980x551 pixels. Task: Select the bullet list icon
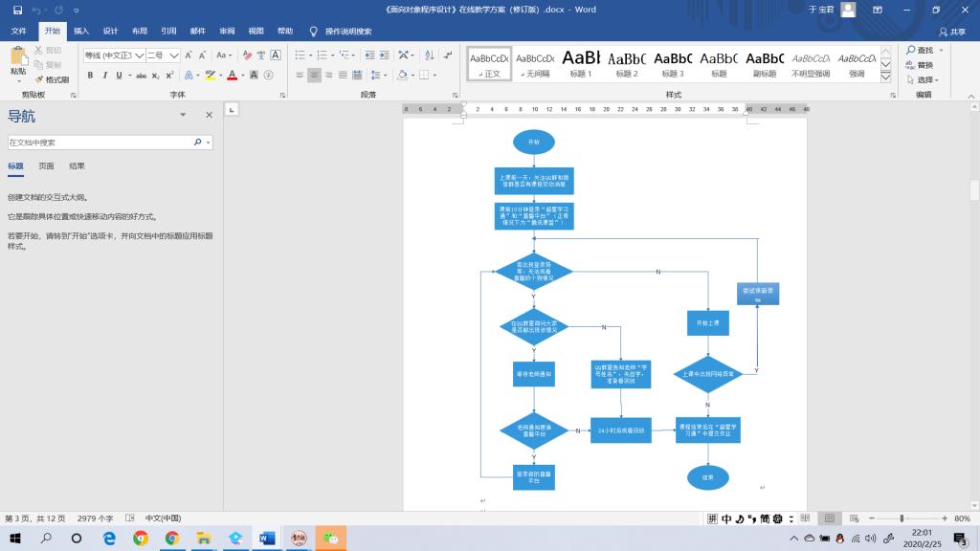(301, 55)
